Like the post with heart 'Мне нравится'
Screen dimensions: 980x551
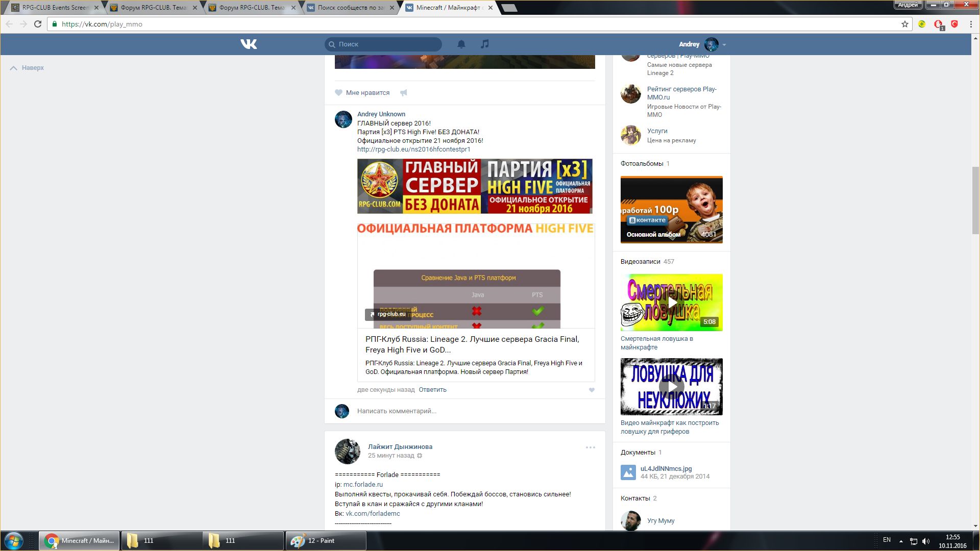click(x=362, y=93)
